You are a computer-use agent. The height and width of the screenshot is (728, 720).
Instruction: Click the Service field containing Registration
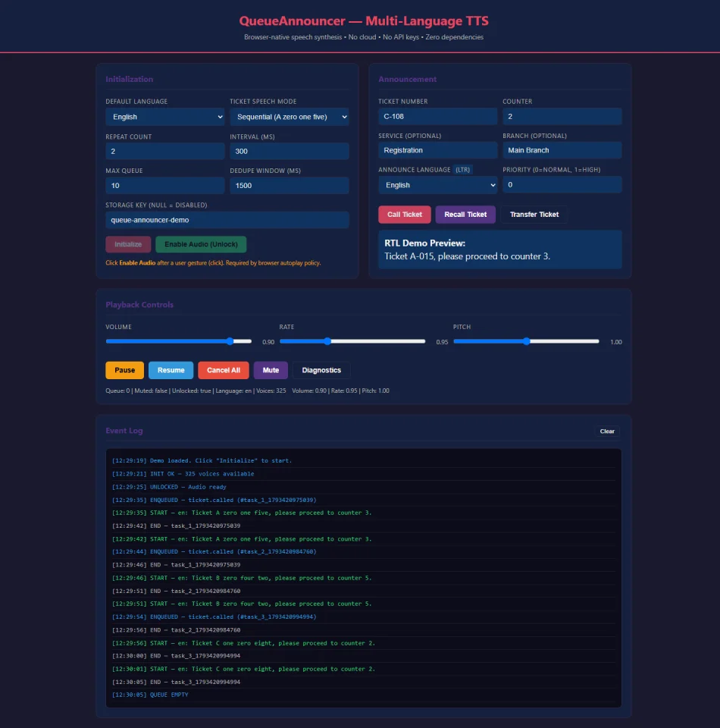437,150
